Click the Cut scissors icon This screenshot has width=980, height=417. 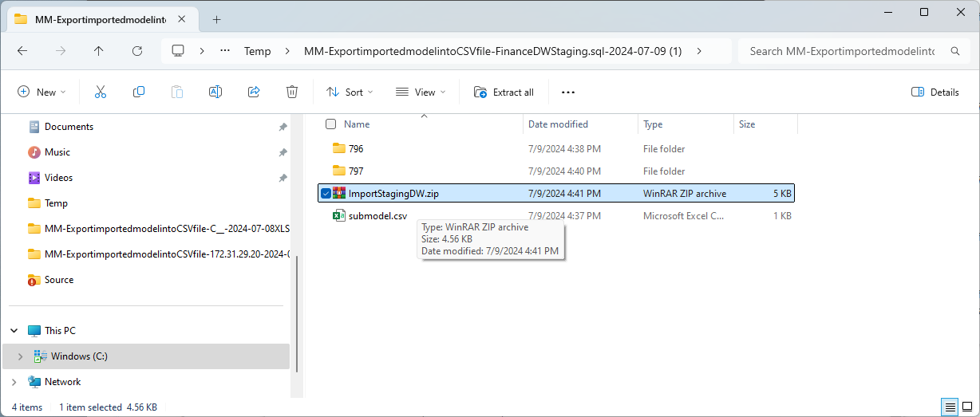101,92
